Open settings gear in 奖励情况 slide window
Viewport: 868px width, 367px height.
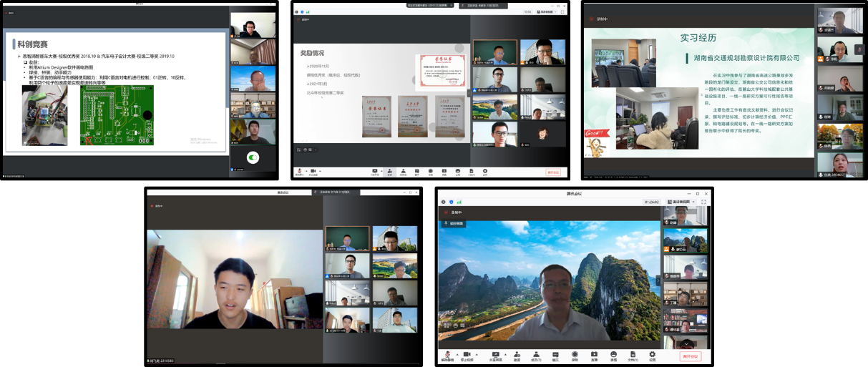click(485, 172)
